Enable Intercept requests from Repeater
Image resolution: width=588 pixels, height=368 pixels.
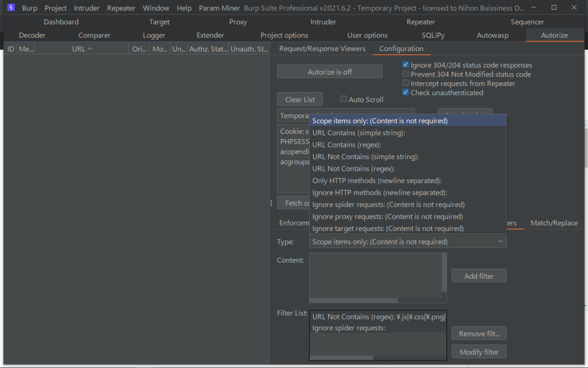click(x=405, y=83)
